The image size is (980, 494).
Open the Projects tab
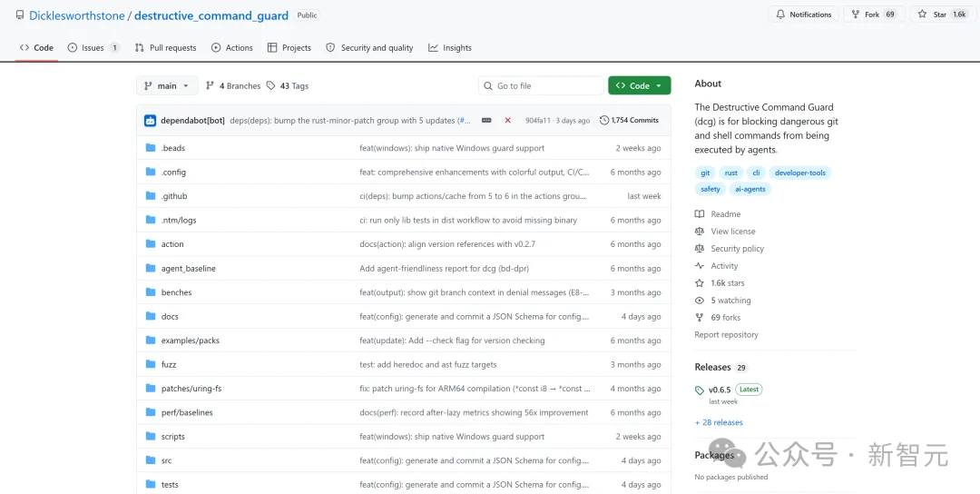(x=289, y=47)
